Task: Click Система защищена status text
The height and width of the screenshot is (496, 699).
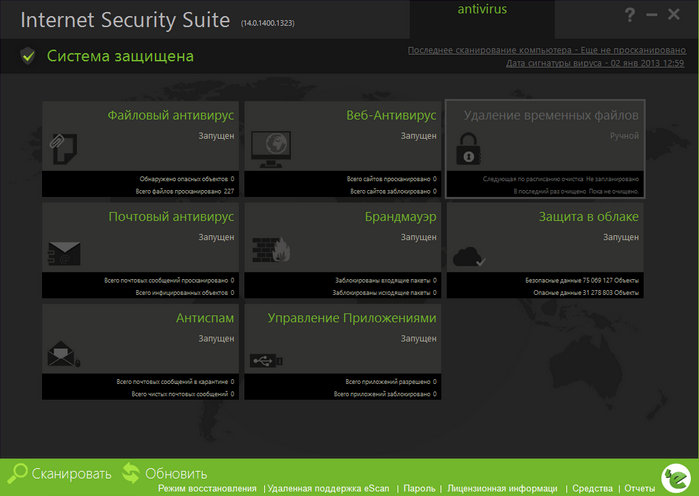Action: coord(120,56)
